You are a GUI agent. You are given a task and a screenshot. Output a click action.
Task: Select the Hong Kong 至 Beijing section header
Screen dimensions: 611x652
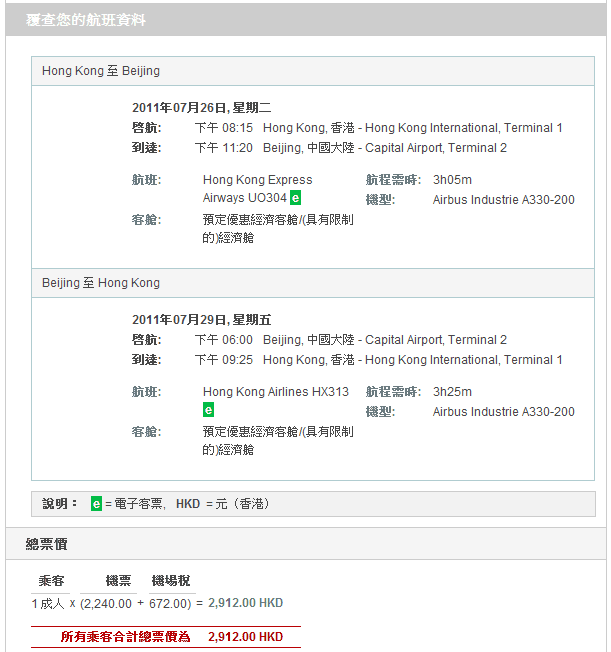pyautogui.click(x=101, y=71)
